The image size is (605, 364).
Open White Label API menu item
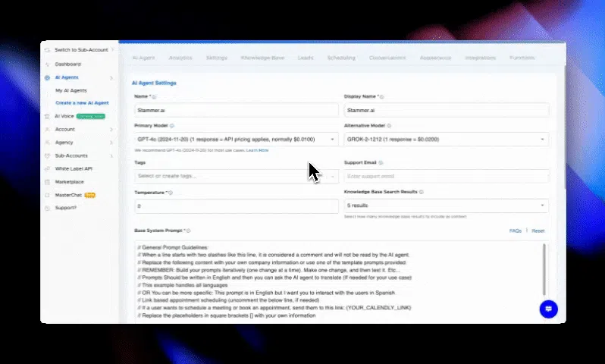(x=74, y=168)
